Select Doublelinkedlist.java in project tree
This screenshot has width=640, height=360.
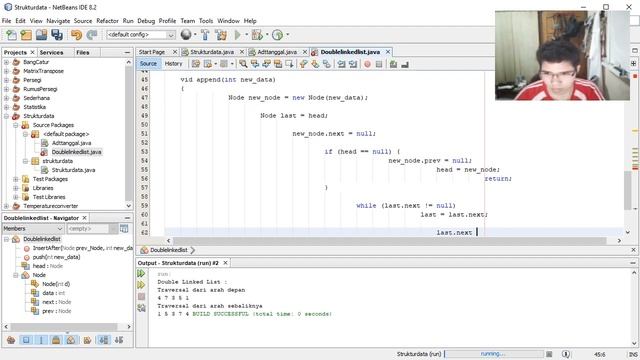tap(76, 152)
